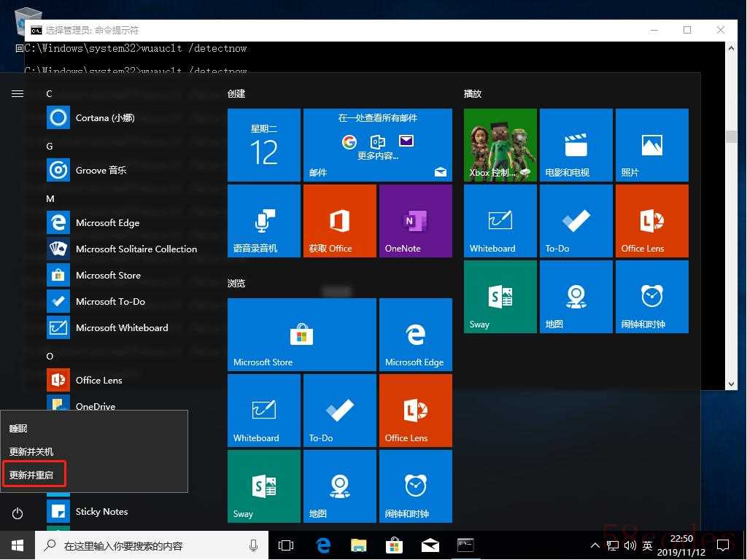
Task: Open the 闹钟和时钟 tile in the 浏览 group
Action: [x=415, y=486]
